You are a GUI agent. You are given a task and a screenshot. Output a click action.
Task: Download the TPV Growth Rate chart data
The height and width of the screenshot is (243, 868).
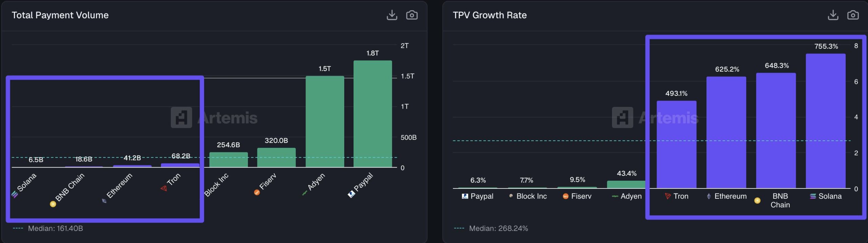833,15
